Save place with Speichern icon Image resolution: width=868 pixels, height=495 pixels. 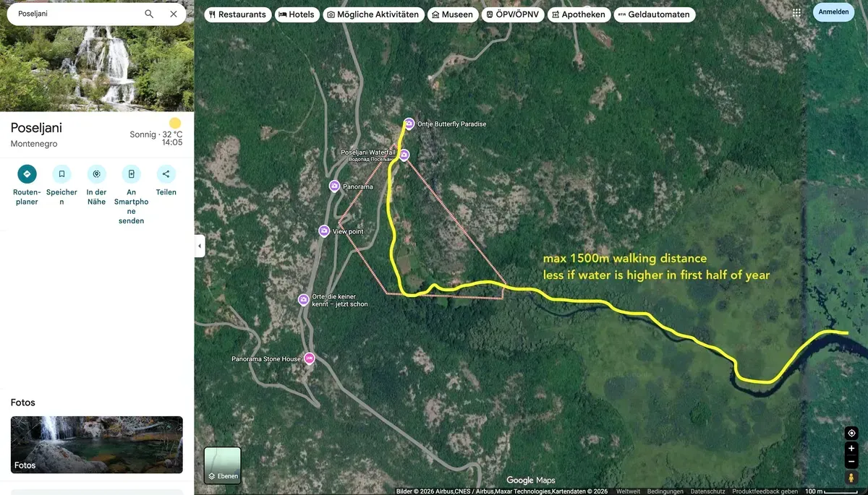click(x=61, y=173)
